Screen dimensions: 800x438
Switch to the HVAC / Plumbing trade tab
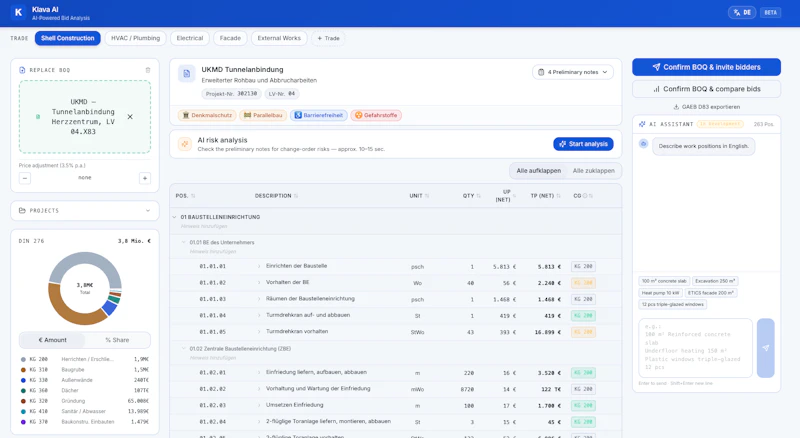click(135, 38)
